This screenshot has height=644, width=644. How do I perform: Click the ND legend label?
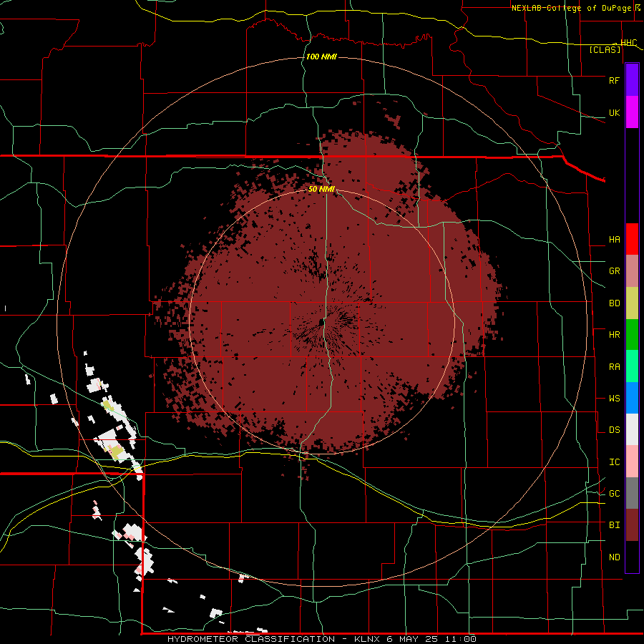[x=614, y=557]
